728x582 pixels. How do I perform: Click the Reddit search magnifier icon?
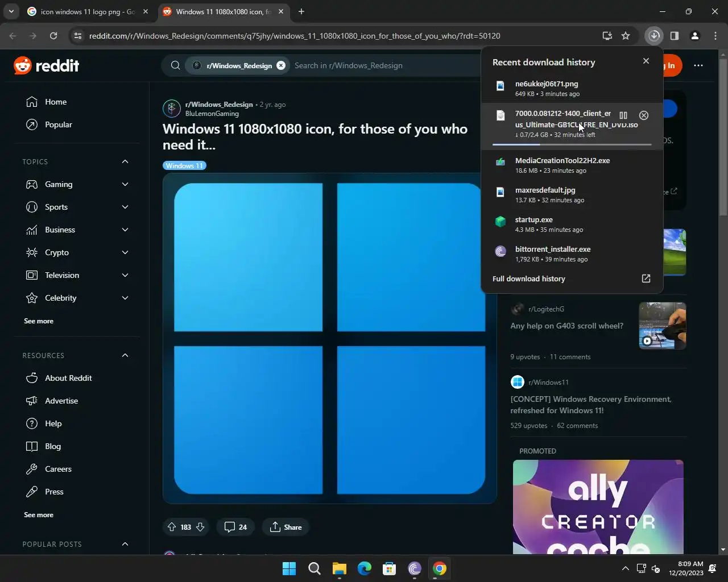176,65
